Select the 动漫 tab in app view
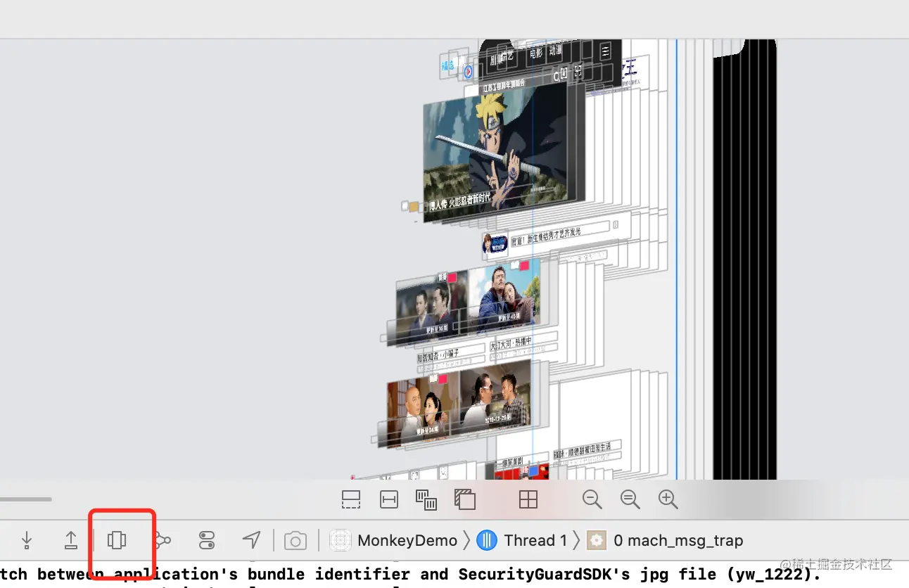The width and height of the screenshot is (909, 588). (x=556, y=51)
